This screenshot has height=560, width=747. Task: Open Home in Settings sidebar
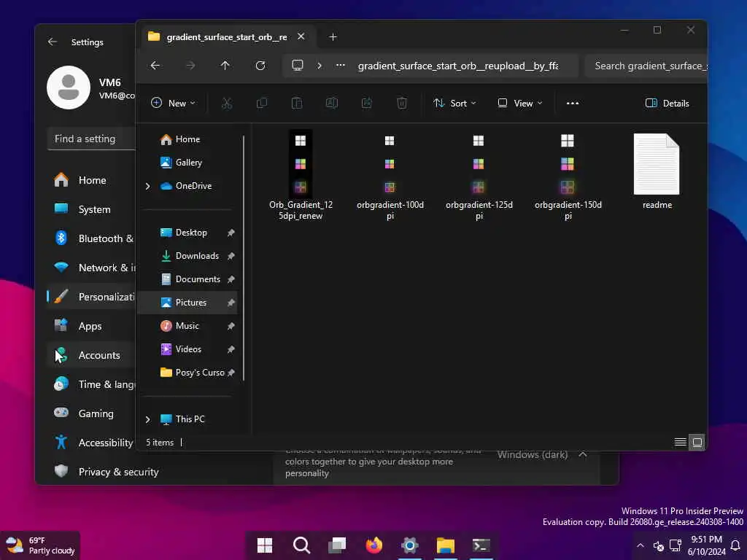(x=90, y=180)
